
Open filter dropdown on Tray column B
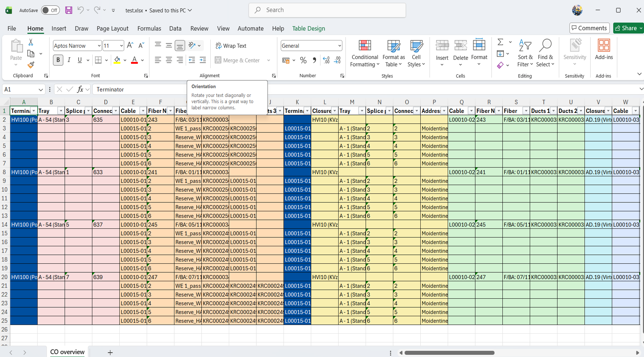pos(61,111)
